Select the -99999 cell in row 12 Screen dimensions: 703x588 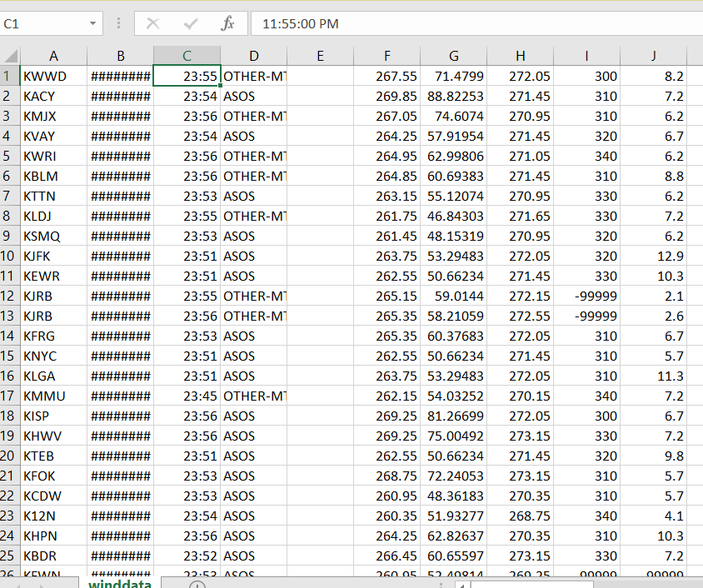pos(587,296)
